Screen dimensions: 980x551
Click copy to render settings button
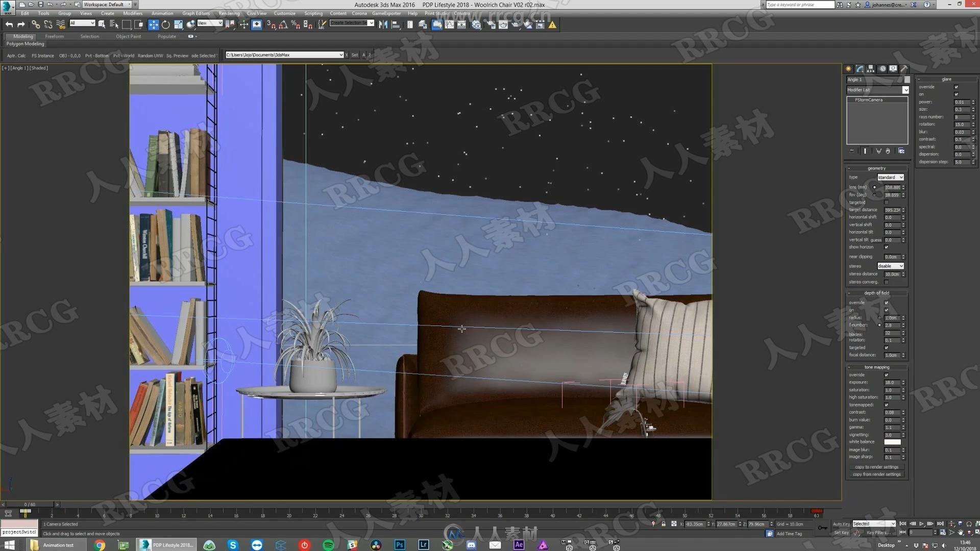pos(876,467)
